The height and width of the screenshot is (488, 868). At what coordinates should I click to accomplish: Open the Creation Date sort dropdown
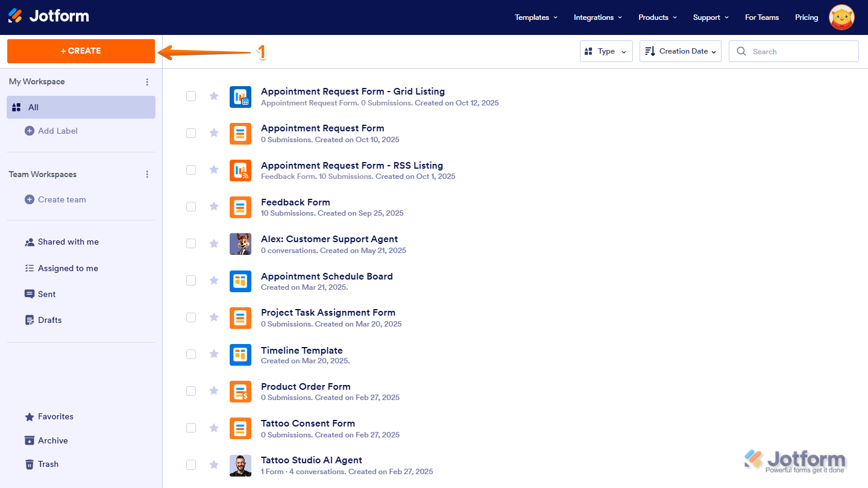pos(680,51)
